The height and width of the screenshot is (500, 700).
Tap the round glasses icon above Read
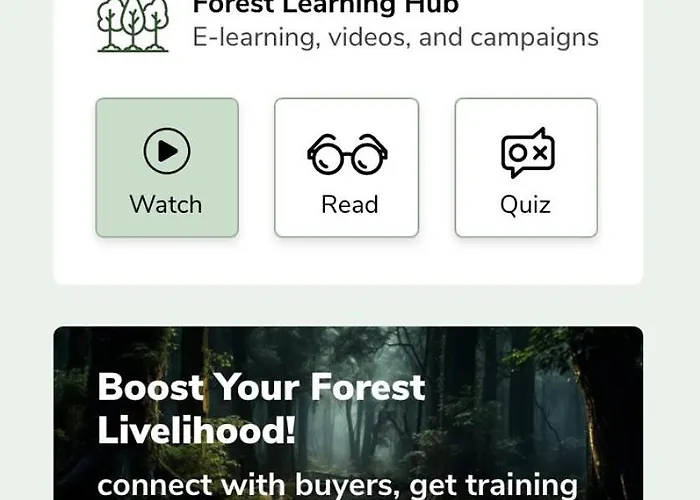347,154
